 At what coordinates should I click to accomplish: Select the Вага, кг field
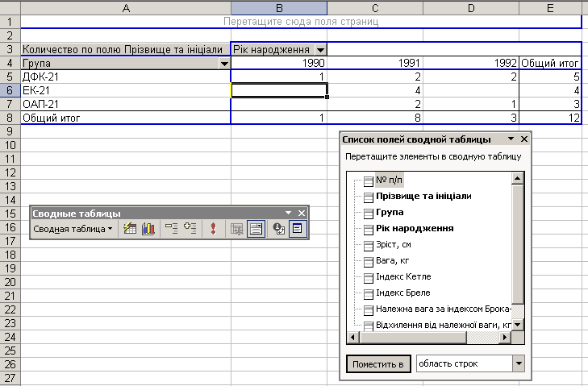pos(392,260)
